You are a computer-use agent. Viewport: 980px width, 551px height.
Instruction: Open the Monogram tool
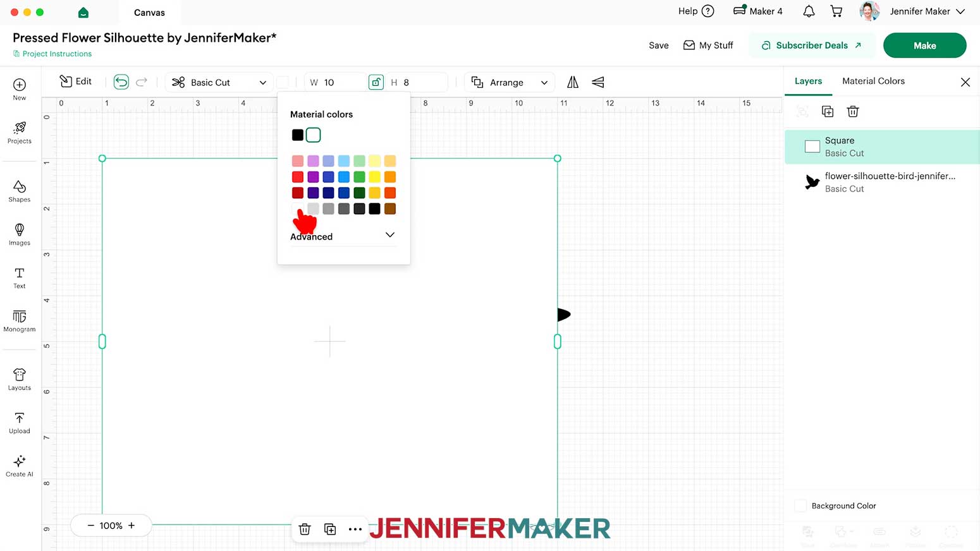[x=20, y=321]
